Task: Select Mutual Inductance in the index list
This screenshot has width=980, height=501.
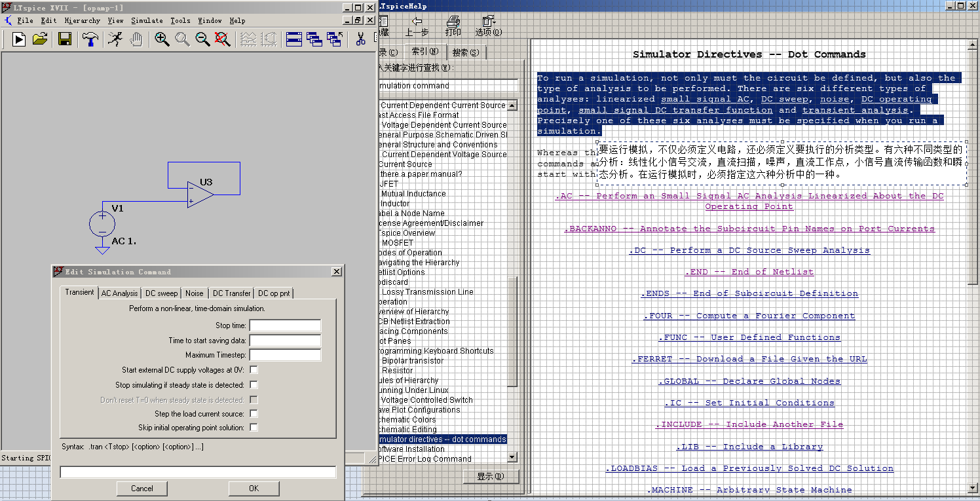Action: (x=413, y=194)
